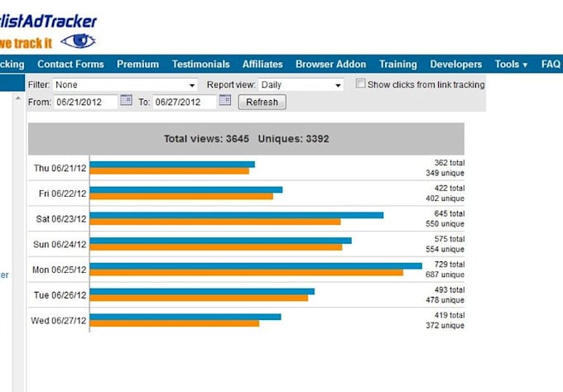
Task: Click the From date field 06/21/2012
Action: 85,103
